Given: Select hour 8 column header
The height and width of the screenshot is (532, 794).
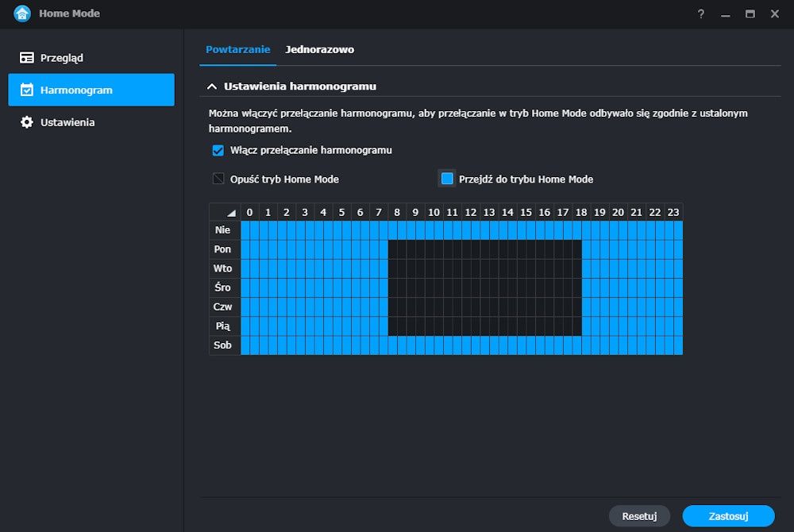Looking at the screenshot, I should click(x=397, y=212).
